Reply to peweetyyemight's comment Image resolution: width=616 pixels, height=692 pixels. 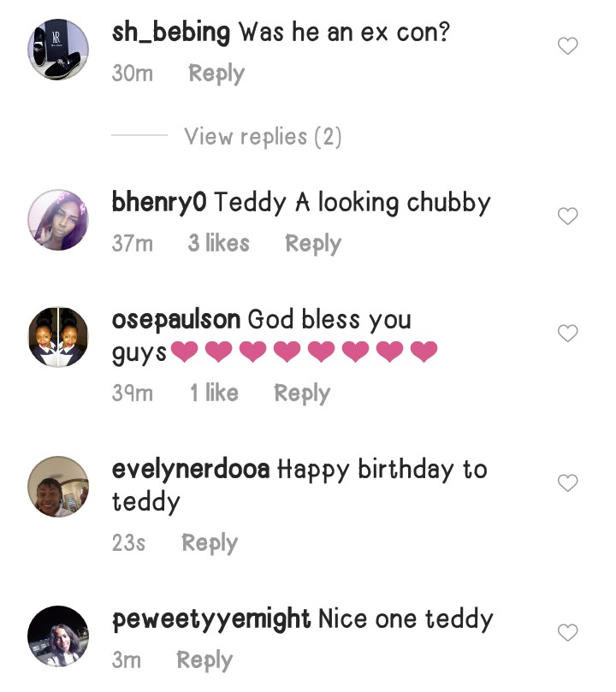coord(204,660)
